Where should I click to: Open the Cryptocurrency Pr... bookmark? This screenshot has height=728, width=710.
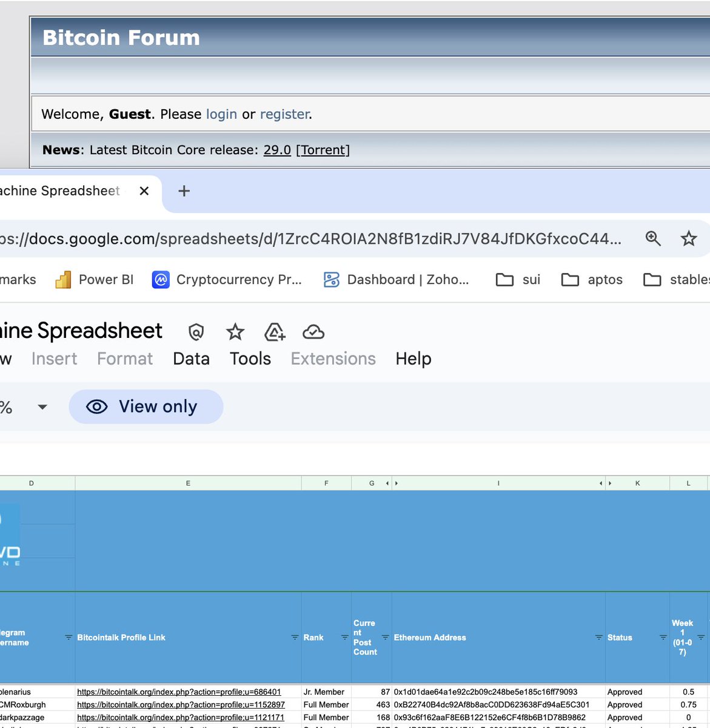click(x=227, y=280)
